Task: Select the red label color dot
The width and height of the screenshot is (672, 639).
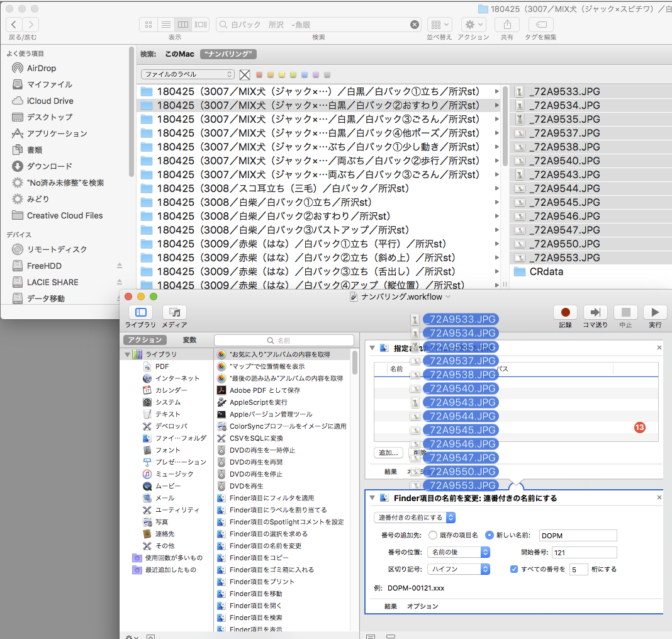Action: pyautogui.click(x=259, y=74)
